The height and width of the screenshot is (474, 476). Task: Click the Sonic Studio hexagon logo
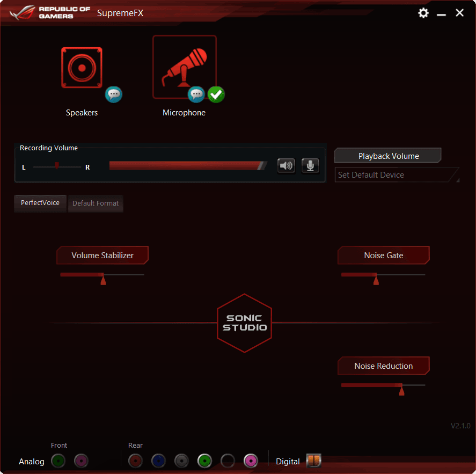[244, 323]
